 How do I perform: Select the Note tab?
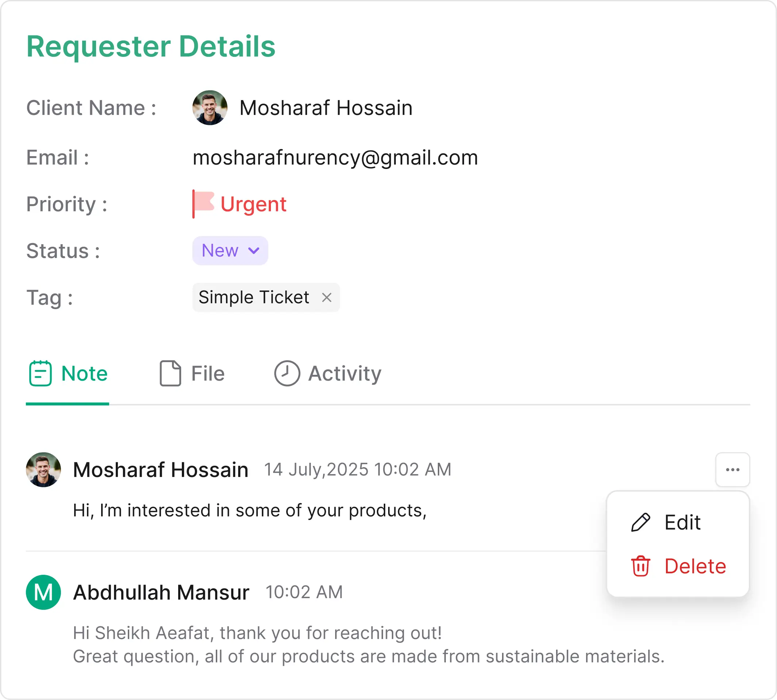click(84, 373)
